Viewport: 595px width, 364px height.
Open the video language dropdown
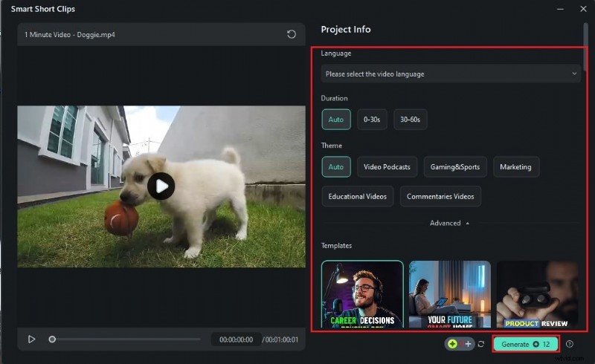[451, 74]
